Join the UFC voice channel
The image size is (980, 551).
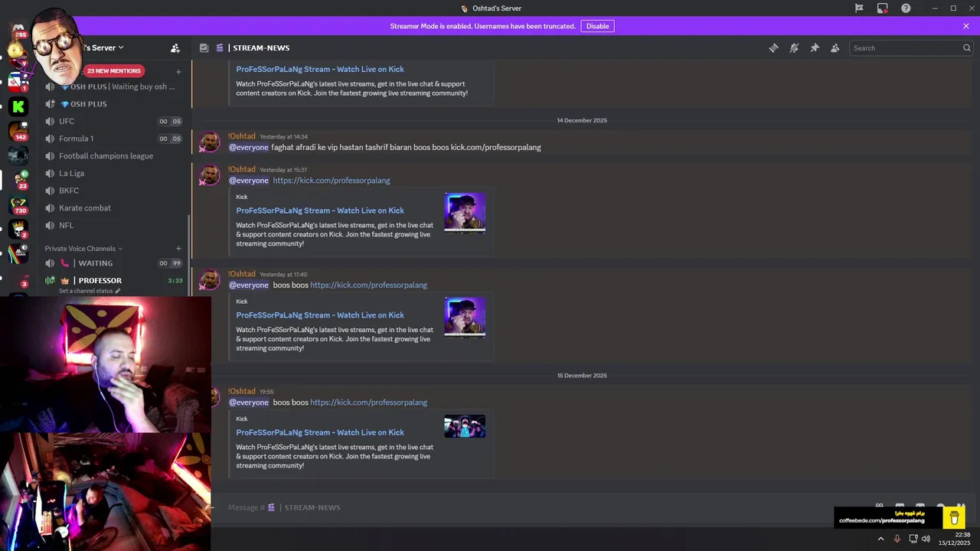115,121
